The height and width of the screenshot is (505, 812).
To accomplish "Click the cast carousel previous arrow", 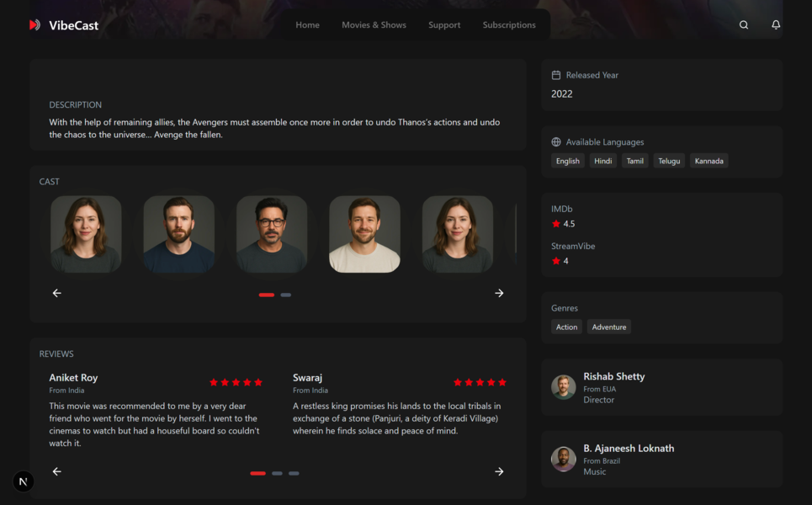I will (57, 293).
